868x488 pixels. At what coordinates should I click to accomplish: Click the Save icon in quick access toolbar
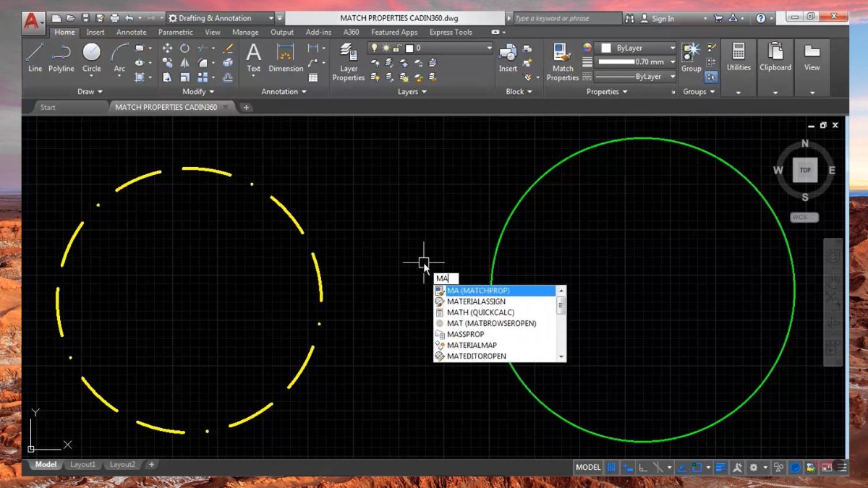pyautogui.click(x=85, y=18)
